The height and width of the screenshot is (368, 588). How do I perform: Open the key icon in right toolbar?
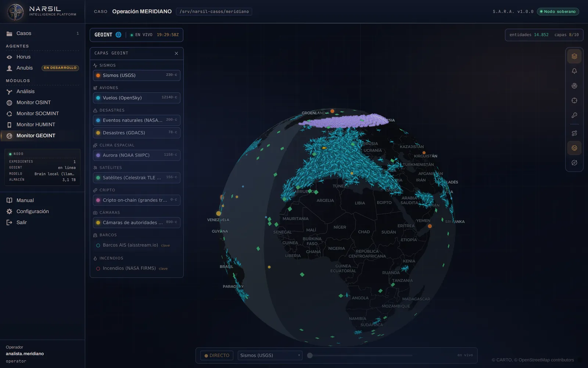574,115
